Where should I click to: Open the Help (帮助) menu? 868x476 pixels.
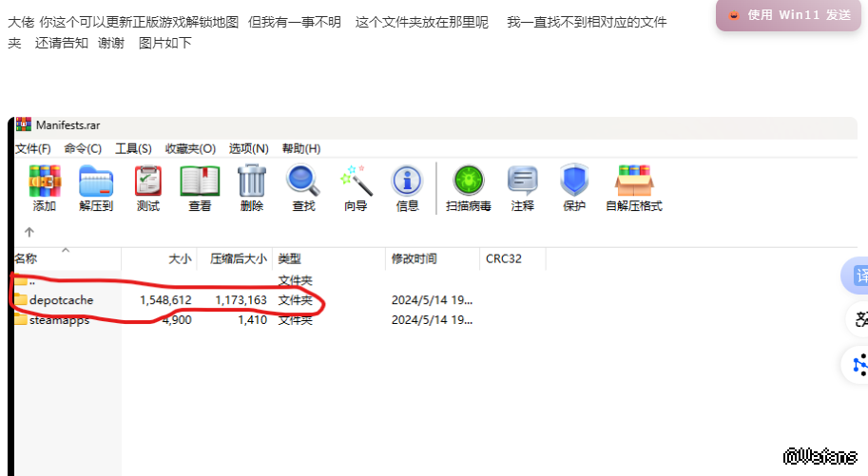(x=301, y=148)
